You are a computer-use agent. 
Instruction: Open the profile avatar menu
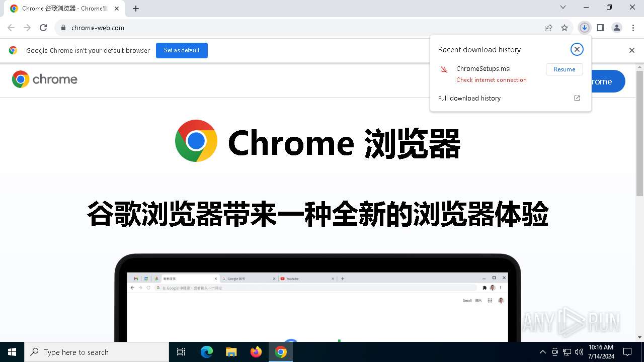(x=617, y=28)
